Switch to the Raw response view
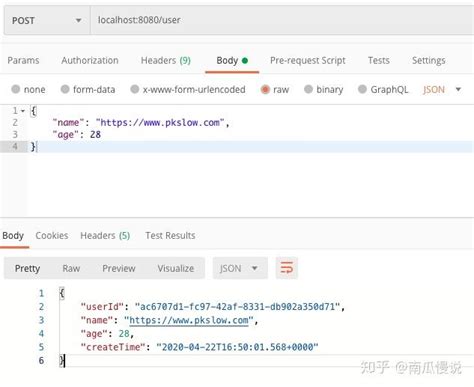This screenshot has height=387, width=474. point(71,268)
